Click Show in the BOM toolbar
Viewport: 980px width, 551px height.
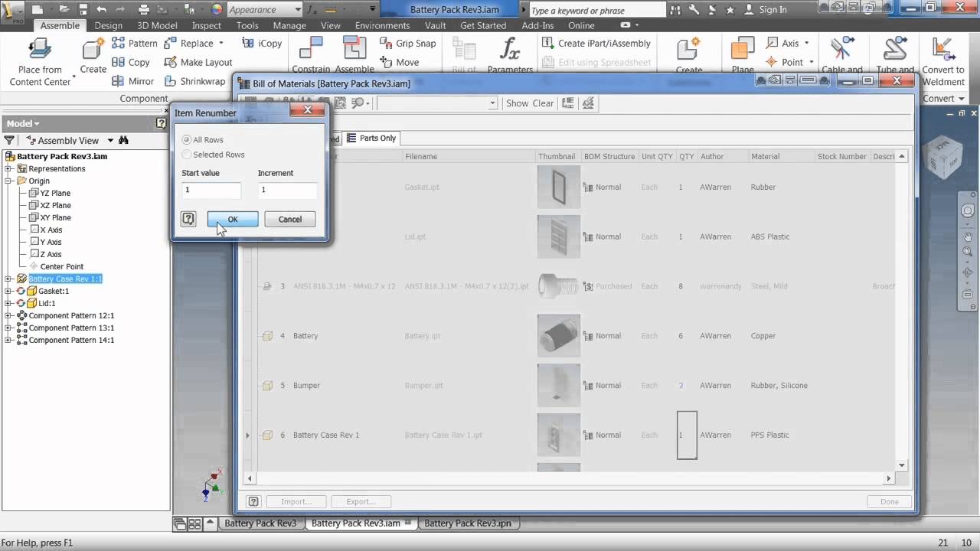pos(517,103)
